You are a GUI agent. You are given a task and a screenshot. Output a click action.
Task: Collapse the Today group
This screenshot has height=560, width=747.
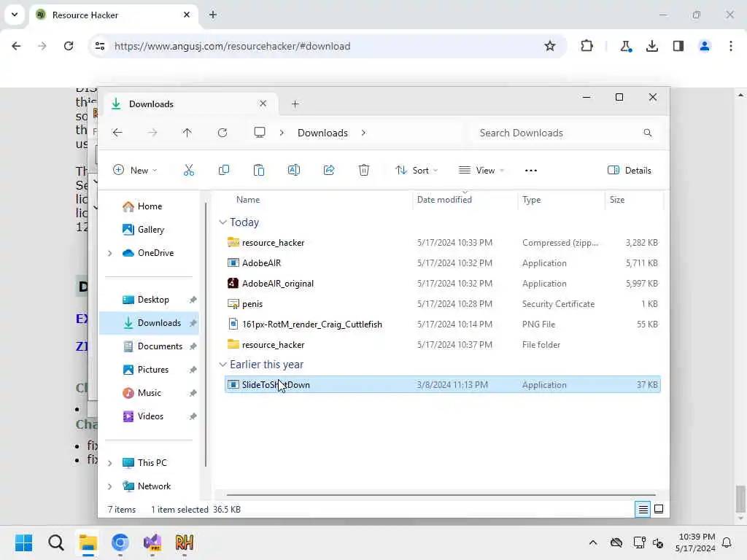click(222, 222)
